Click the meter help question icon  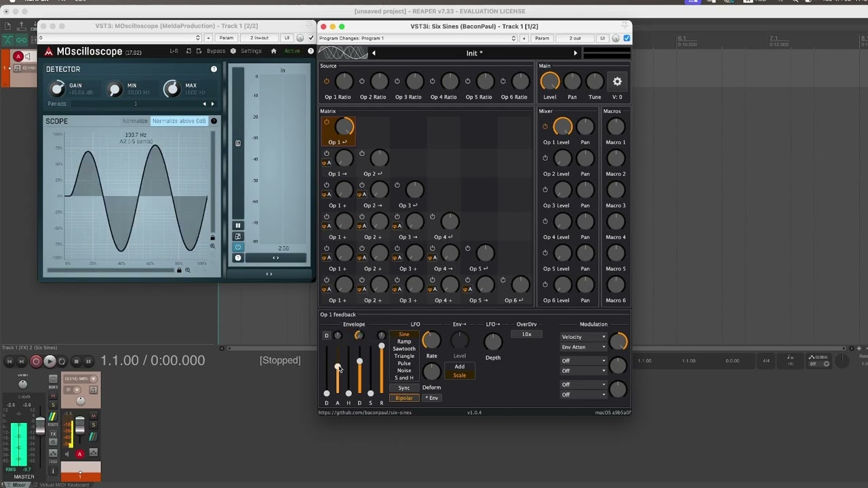(237, 258)
